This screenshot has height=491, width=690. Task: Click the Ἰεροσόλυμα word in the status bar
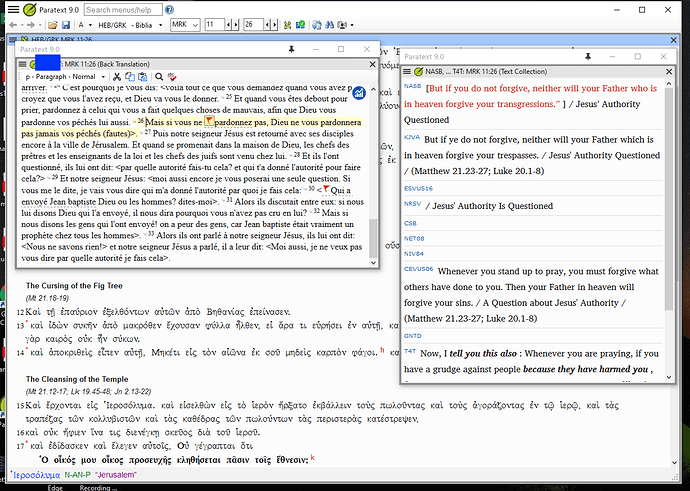36,475
